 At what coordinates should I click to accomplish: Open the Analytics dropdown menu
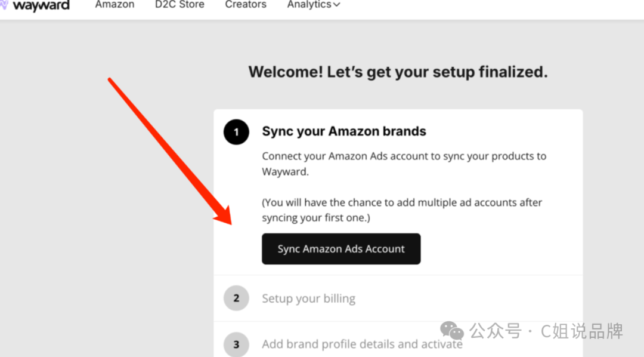tap(309, 5)
